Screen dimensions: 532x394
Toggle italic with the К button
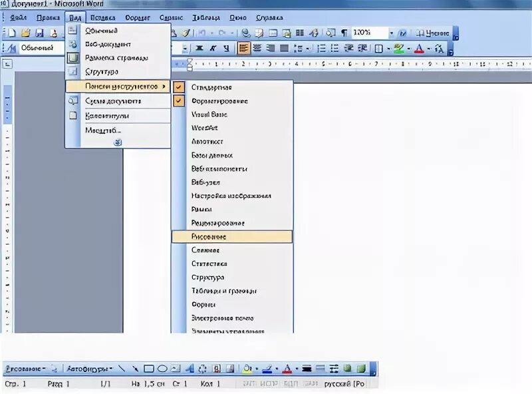tap(213, 49)
